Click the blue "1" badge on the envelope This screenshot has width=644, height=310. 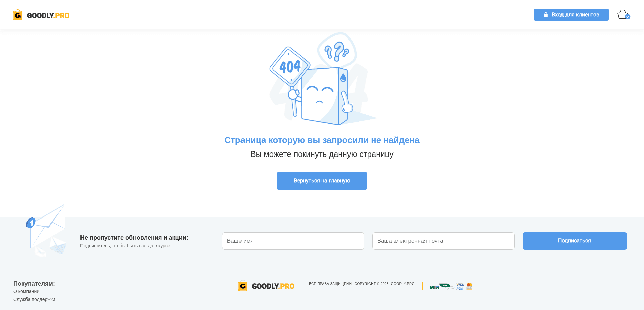pos(31,223)
